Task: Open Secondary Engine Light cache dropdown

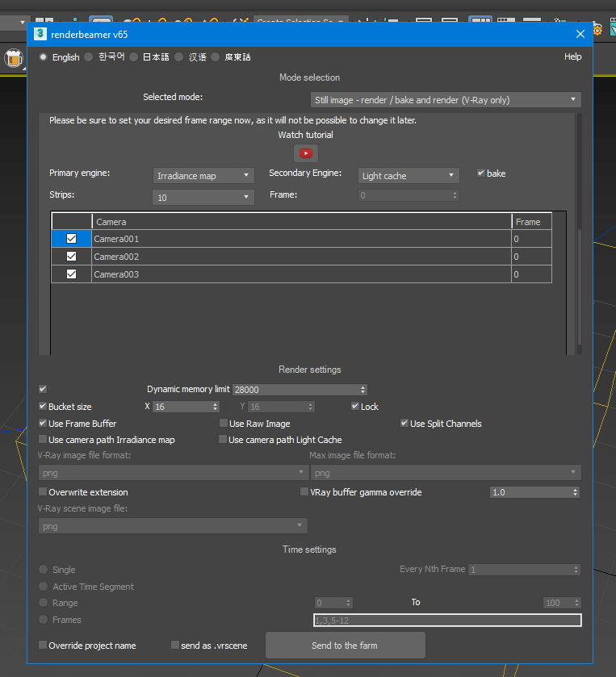Action: [409, 176]
